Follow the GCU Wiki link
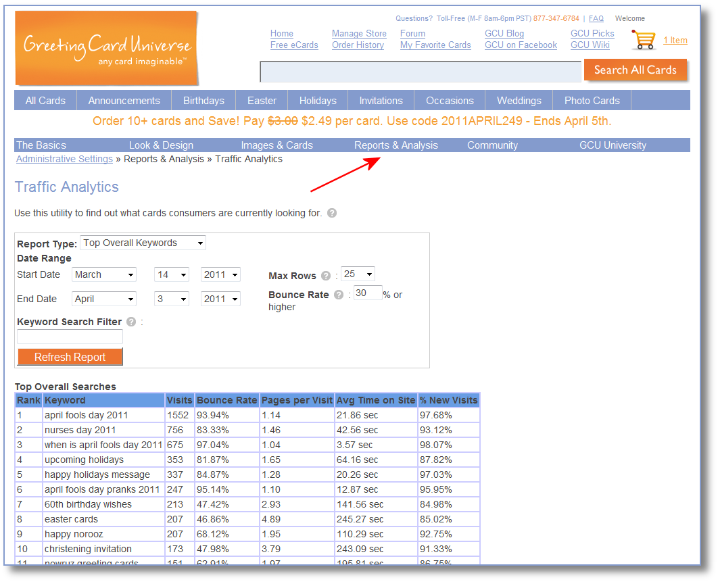Screen dimensions: 718x588 (x=590, y=45)
